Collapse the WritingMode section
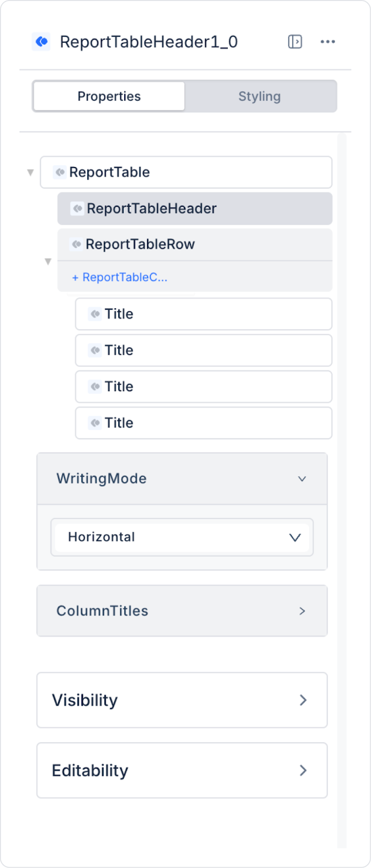This screenshot has width=371, height=868. tap(302, 478)
